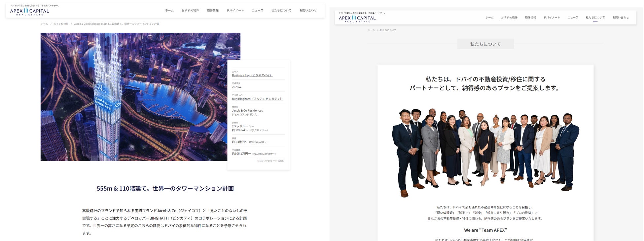644x241 pixels.
Task: Click the 約105.1万円〜 unit price value
Action: tap(241, 154)
